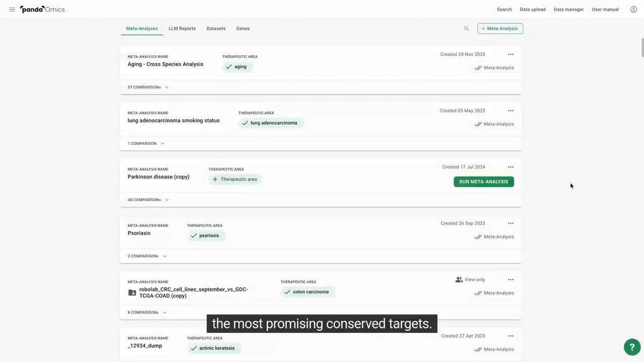Image resolution: width=644 pixels, height=362 pixels.
Task: Open three-dot menu for Aging - Cross Species Analysis
Action: (x=510, y=54)
